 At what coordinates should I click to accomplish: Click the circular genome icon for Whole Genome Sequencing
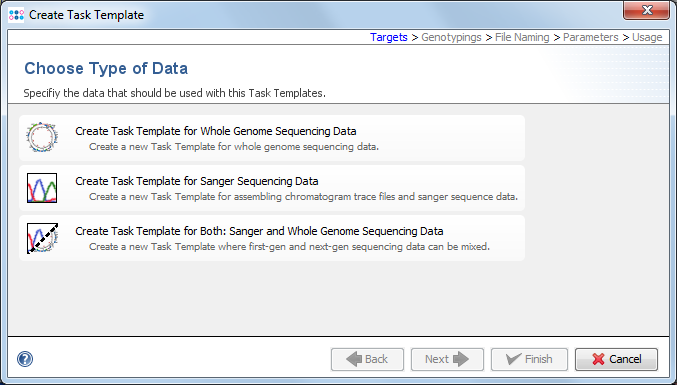pos(42,137)
